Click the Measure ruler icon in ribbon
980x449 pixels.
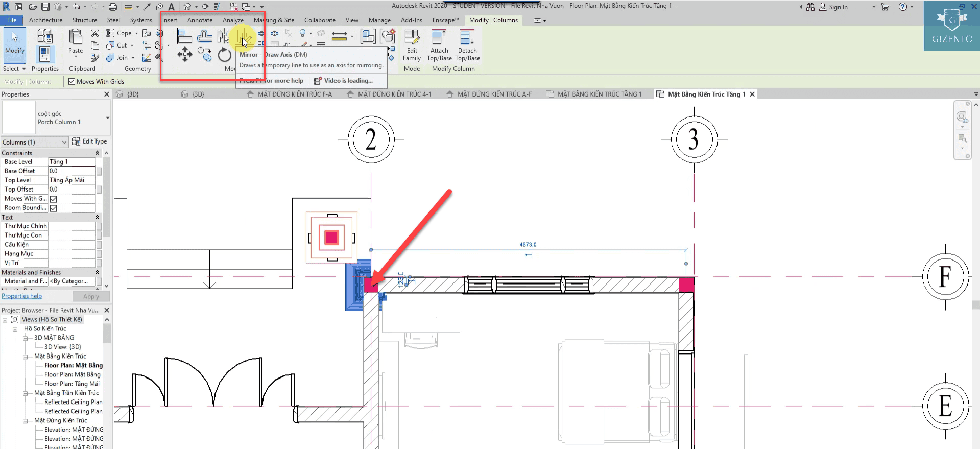click(x=340, y=36)
